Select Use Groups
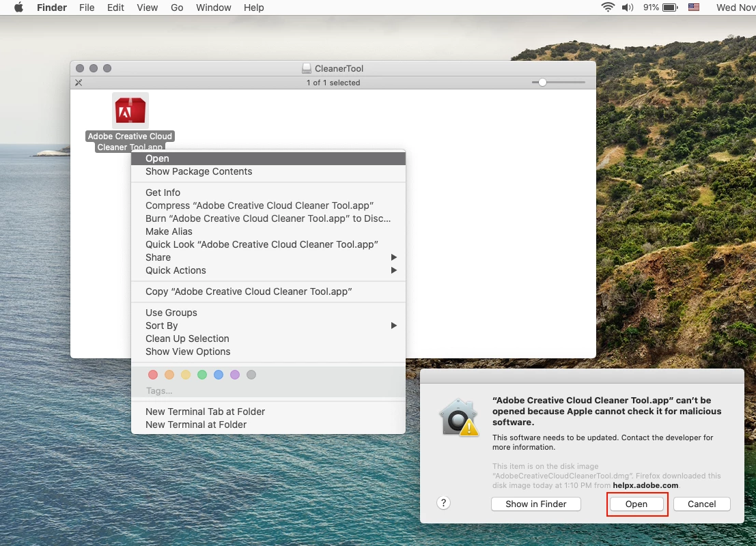This screenshot has height=546, width=756. (x=268, y=313)
